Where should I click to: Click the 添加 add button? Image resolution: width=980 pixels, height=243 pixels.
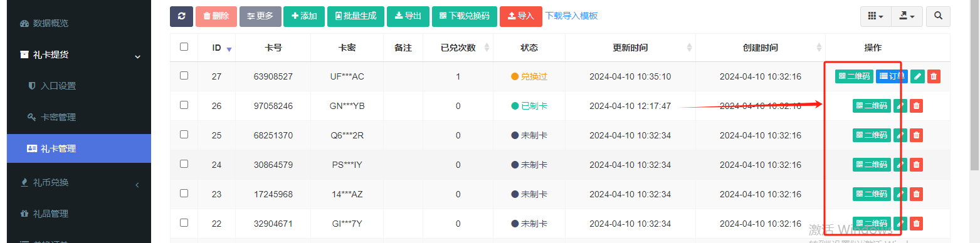(304, 16)
